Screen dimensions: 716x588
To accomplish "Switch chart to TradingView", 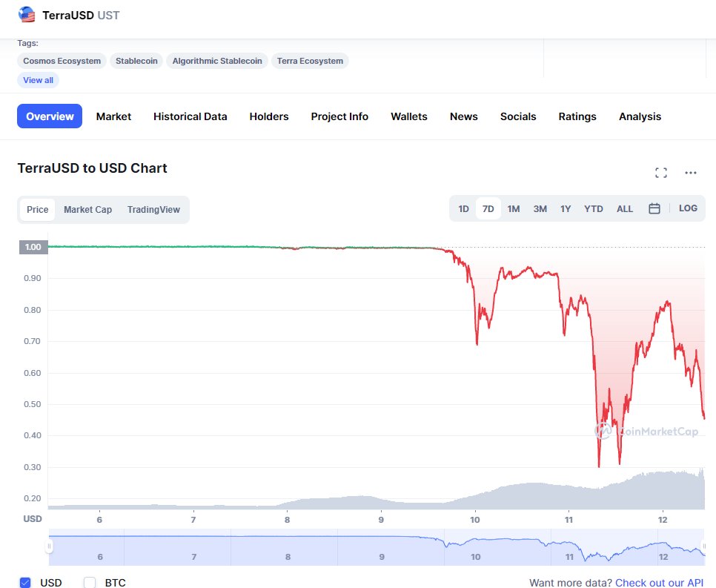I will [153, 210].
